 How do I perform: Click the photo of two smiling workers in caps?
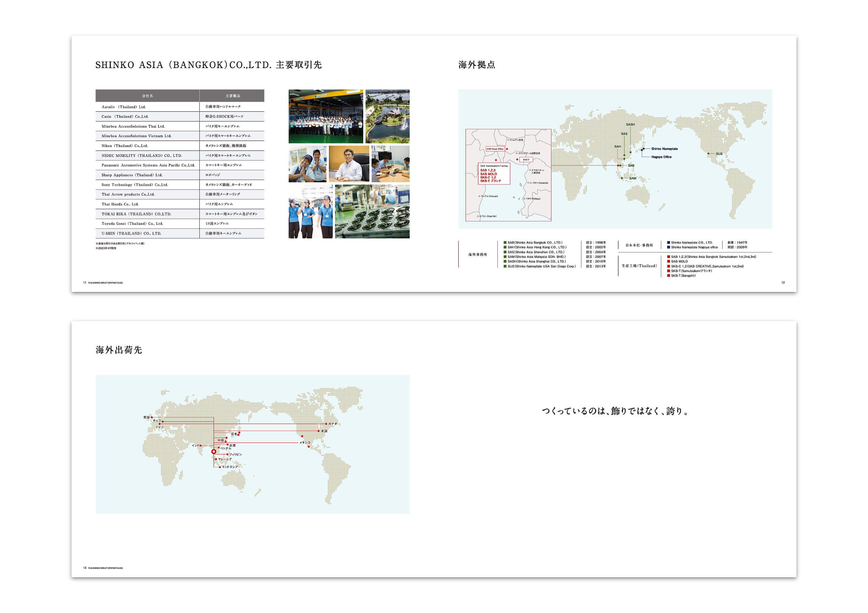coord(307,164)
